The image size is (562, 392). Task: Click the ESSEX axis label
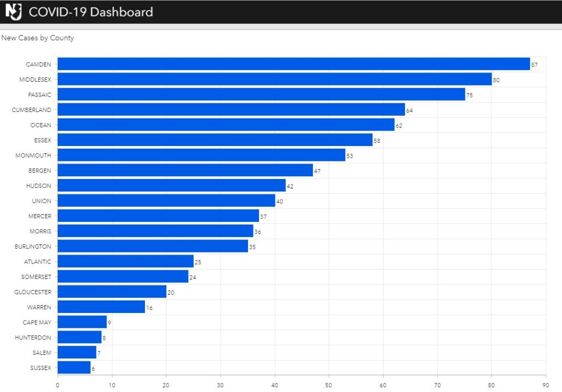tap(43, 140)
